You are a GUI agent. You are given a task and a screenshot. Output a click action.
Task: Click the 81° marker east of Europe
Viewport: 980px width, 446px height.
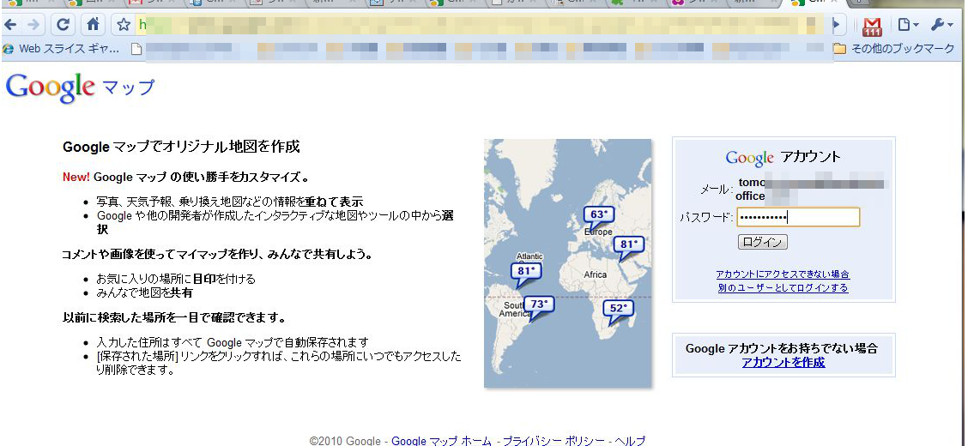click(x=628, y=244)
